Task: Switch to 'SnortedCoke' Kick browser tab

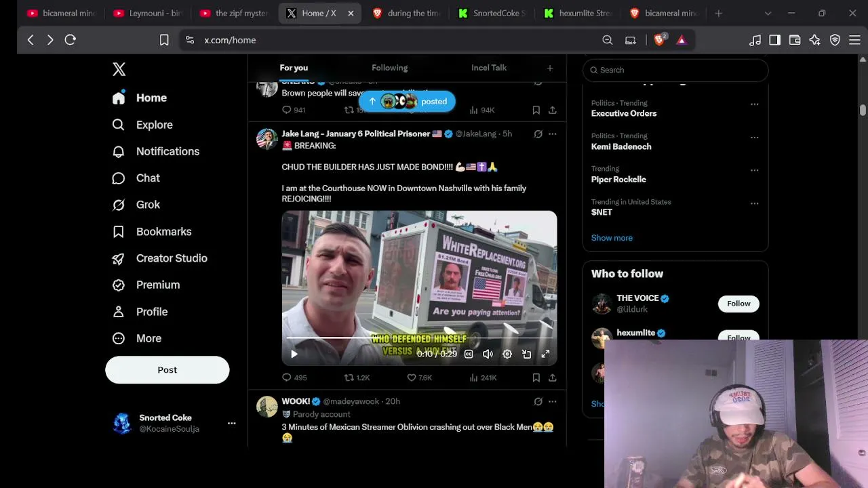Action: [492, 13]
